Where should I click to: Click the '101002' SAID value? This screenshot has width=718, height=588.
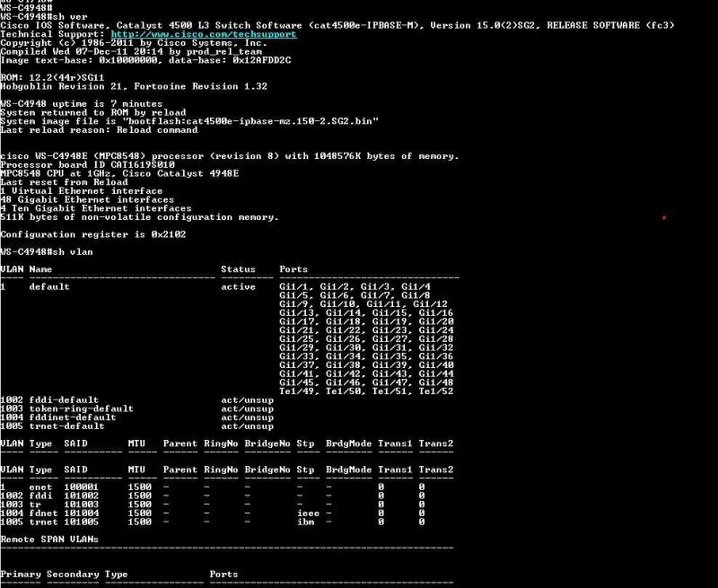[x=81, y=496]
